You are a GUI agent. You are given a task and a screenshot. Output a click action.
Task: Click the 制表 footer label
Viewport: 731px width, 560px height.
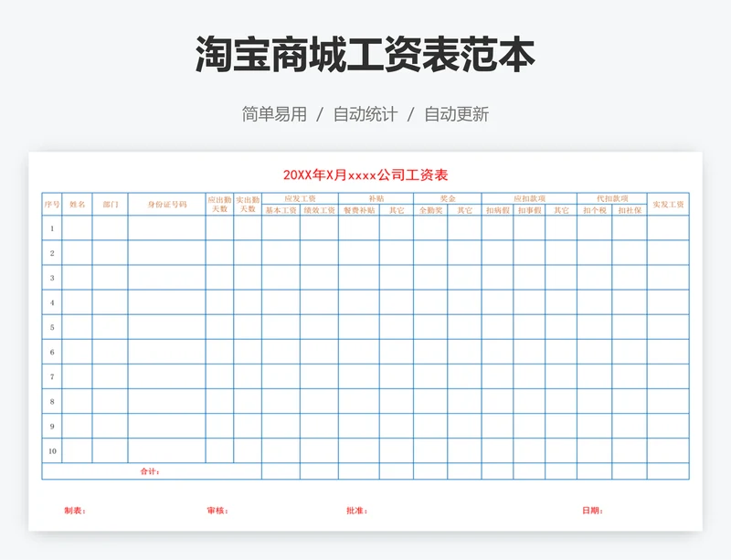pos(75,511)
